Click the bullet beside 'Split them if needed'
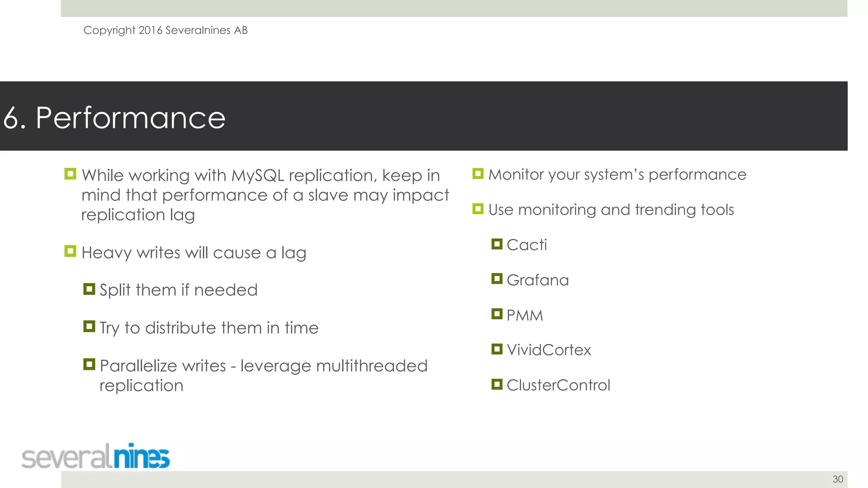The image size is (868, 488). click(x=89, y=289)
